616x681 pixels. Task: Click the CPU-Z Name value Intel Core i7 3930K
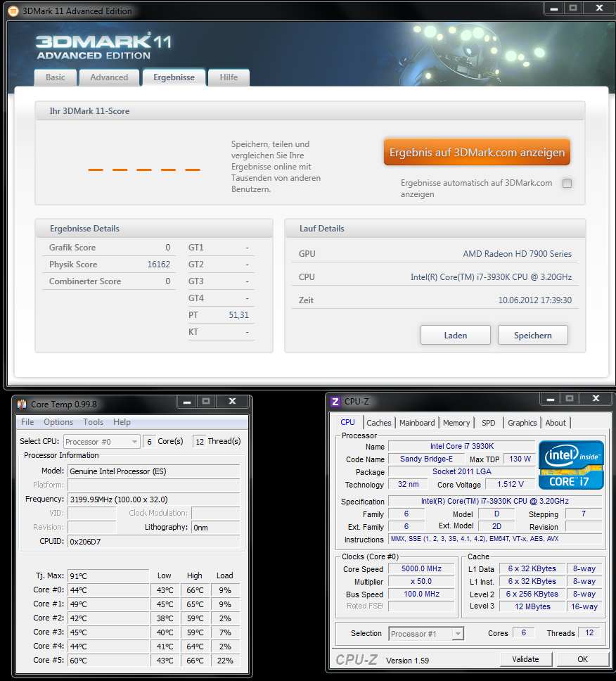tap(461, 447)
